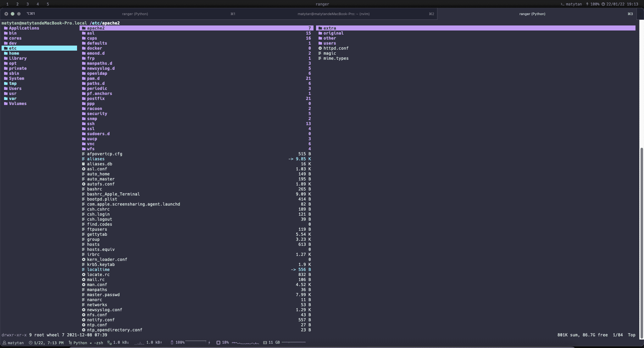The image size is (644, 348).
Task: Click the file icon beside aliases.db
Action: [x=84, y=164]
